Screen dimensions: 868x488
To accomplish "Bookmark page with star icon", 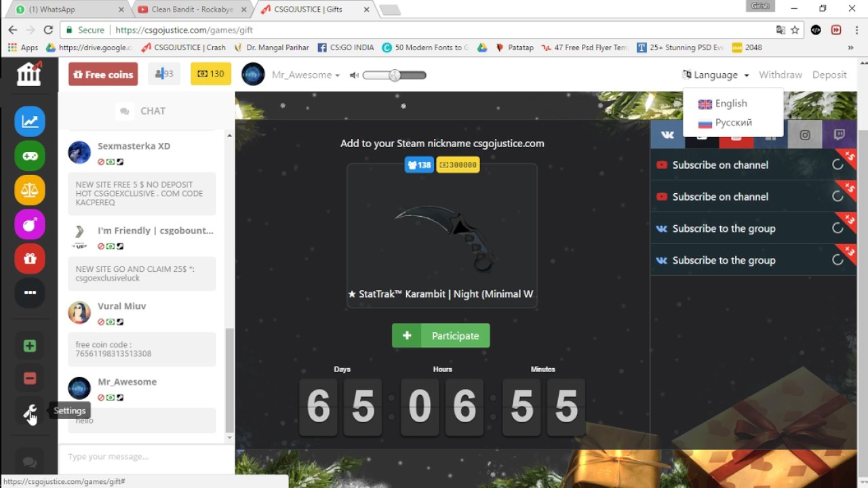I will pyautogui.click(x=795, y=30).
